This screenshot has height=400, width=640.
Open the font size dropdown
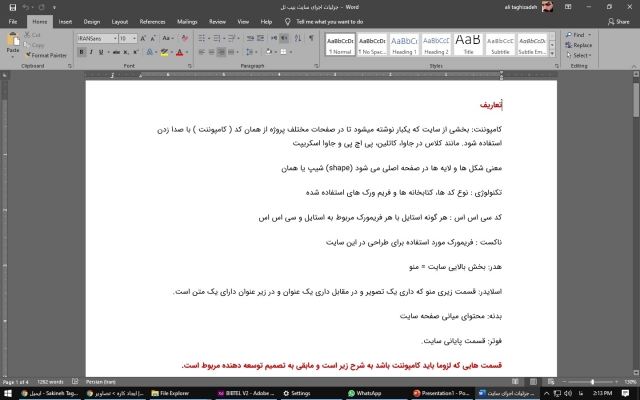[x=134, y=38]
